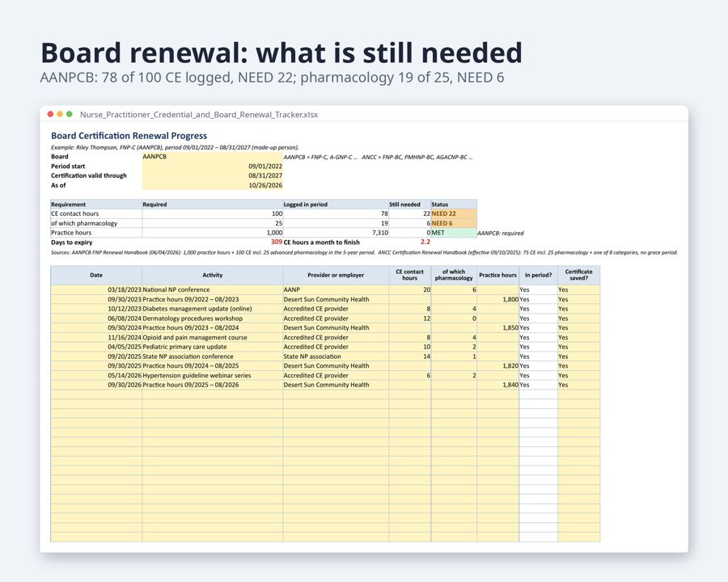
Task: Click the AANP provider cell
Action: click(x=336, y=289)
